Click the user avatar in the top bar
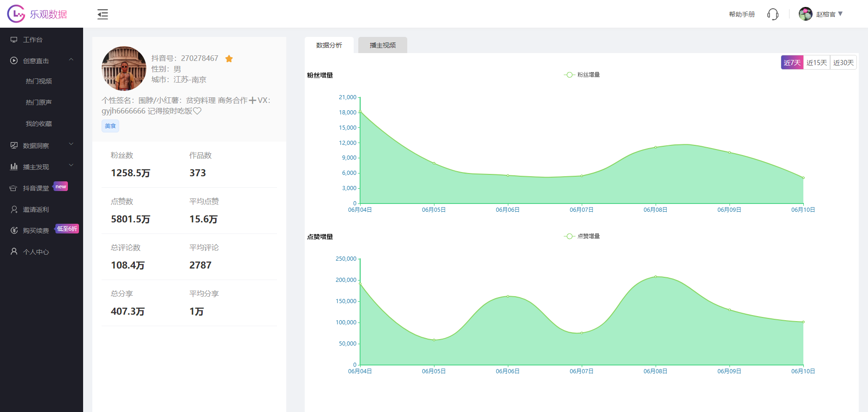 coord(806,14)
